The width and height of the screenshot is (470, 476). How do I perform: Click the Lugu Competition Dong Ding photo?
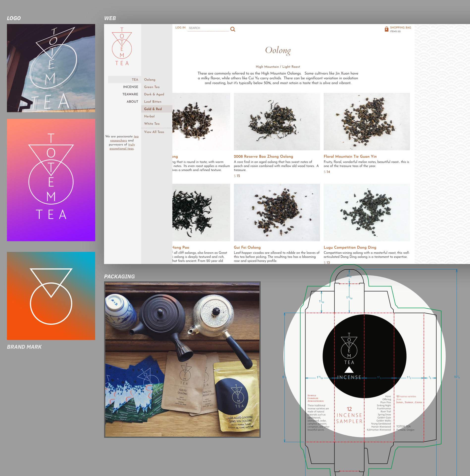point(367,212)
